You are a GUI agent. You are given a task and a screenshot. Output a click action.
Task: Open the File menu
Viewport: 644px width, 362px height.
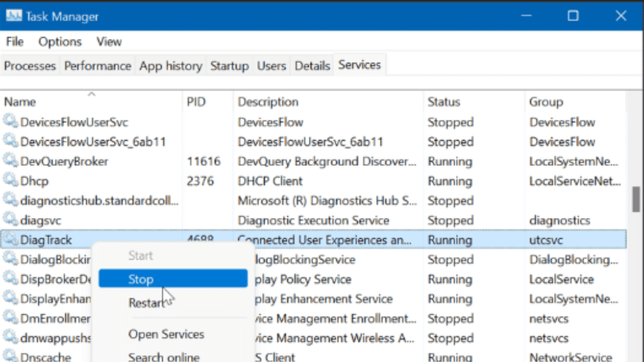tap(15, 41)
